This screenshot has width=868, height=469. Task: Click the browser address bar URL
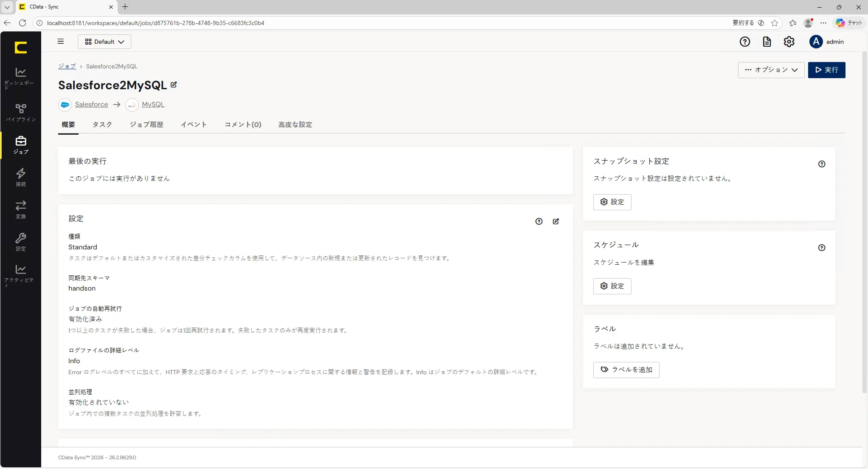[155, 23]
